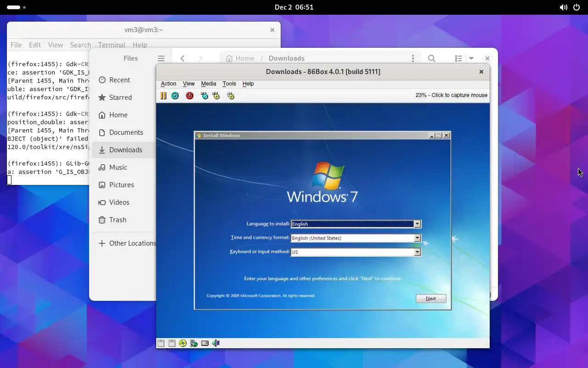Pause emulation with the 86Box pause icon
Image resolution: width=588 pixels, height=368 pixels.
pyautogui.click(x=163, y=96)
